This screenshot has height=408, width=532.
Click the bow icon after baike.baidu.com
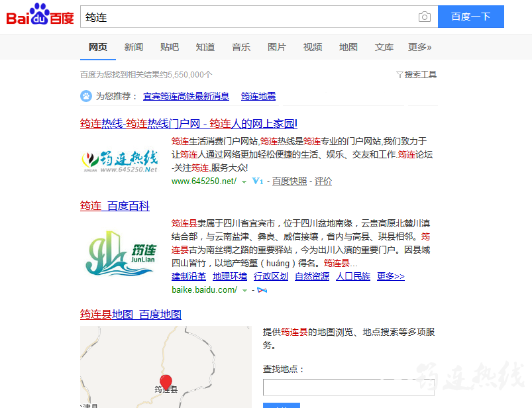tap(262, 290)
